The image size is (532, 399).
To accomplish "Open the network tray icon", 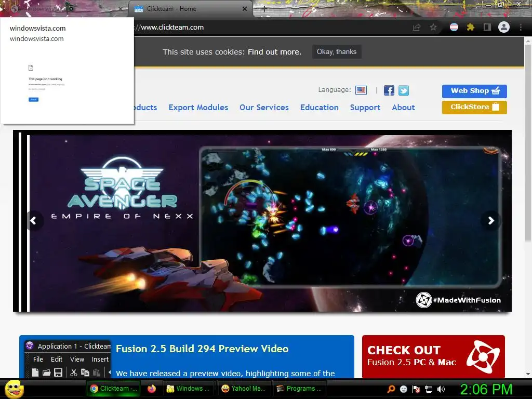I will 429,389.
